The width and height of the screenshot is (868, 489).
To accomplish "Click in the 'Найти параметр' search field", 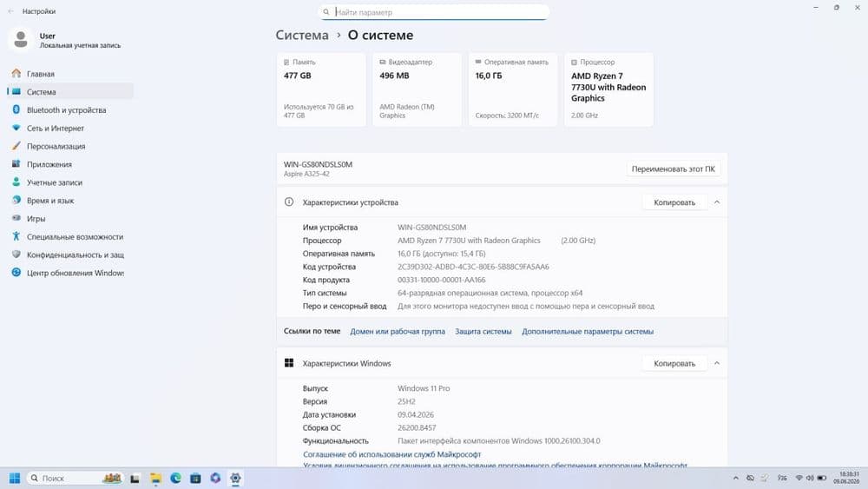I will (x=434, y=11).
